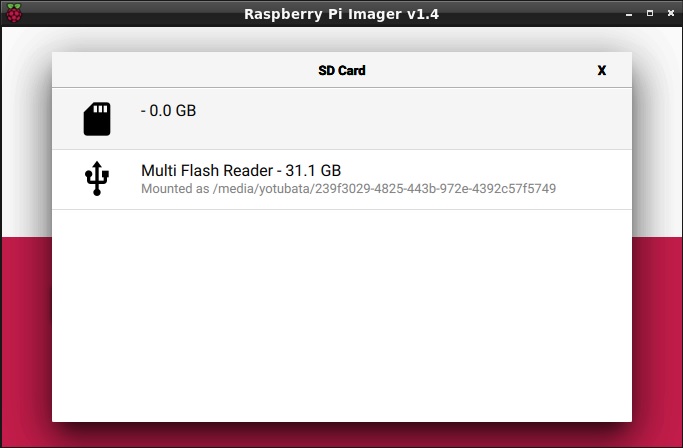Viewport: 683px width, 448px height.
Task: Close the SD Card dialog with X
Action: [602, 70]
